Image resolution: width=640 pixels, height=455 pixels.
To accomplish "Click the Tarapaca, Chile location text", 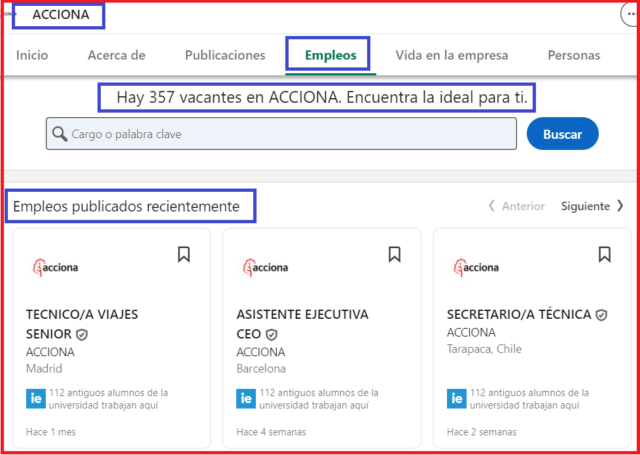I will 484,349.
